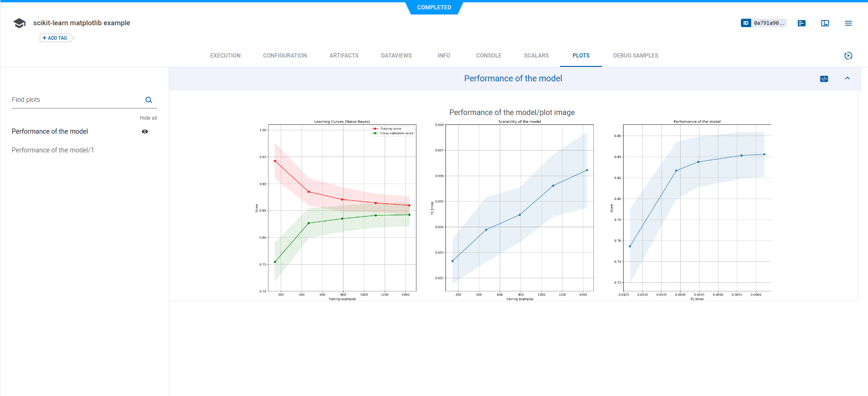Click the graduation cap experiment type icon
Viewport: 868px width, 396px height.
(19, 23)
